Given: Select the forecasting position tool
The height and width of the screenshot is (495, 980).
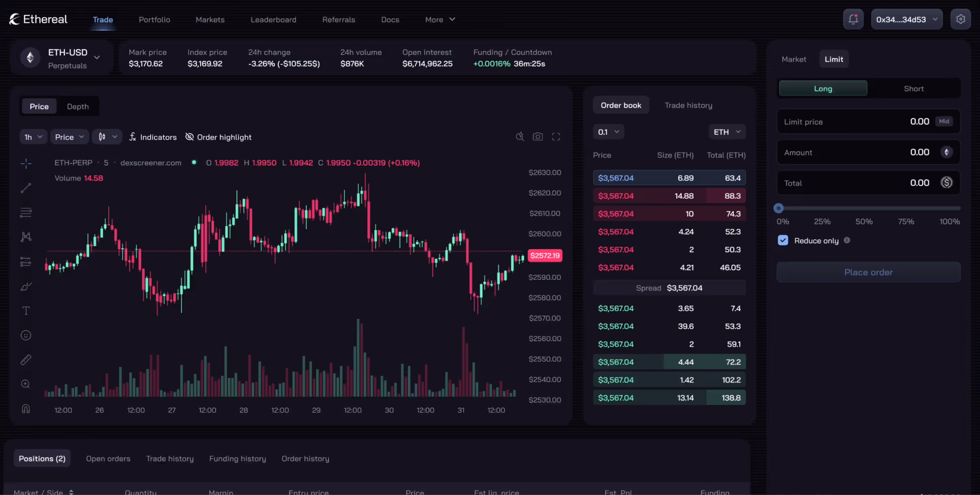Looking at the screenshot, I should 26,262.
